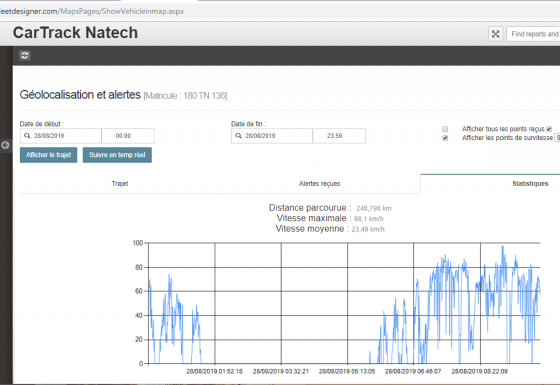Edit end time field 23:59
The width and height of the screenshot is (560, 385).
click(339, 136)
